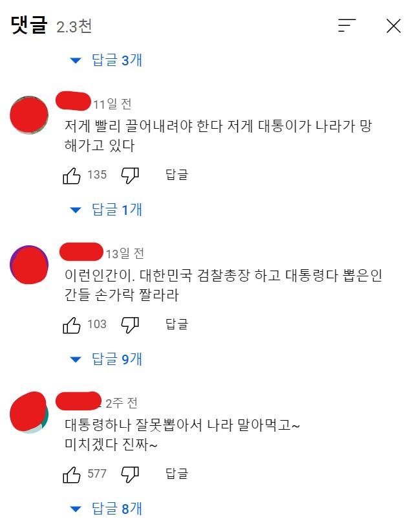Open the comment sort options icon
This screenshot has width=406, height=532.
[x=347, y=25]
